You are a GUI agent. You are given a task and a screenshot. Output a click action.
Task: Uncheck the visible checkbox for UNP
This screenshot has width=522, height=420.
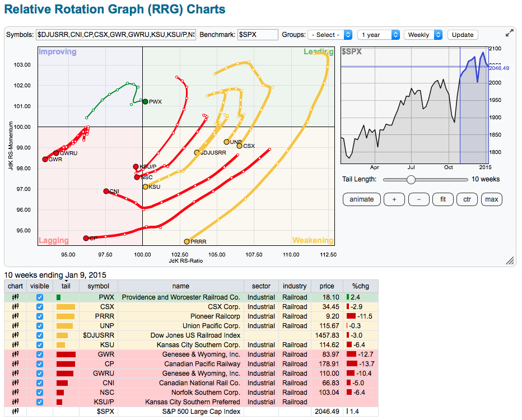[40, 326]
